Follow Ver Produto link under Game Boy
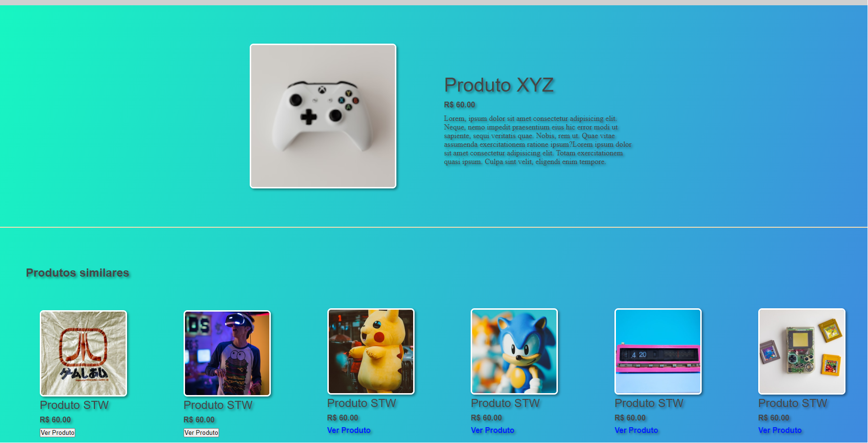This screenshot has height=443, width=868. click(x=780, y=431)
